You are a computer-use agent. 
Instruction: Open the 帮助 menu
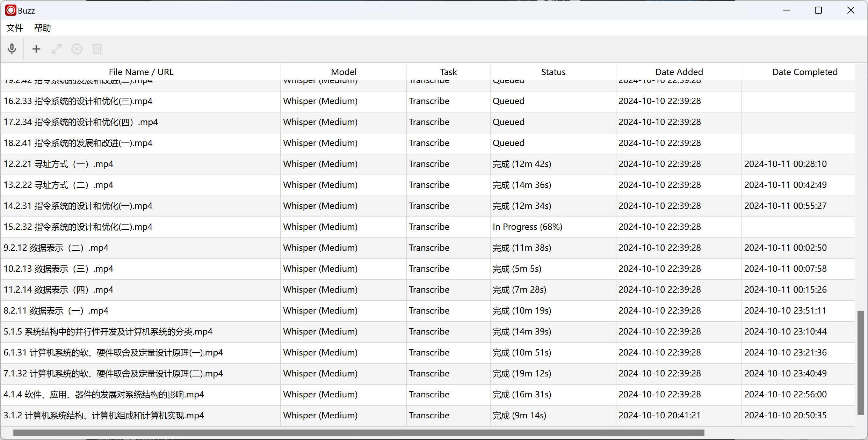click(x=43, y=28)
